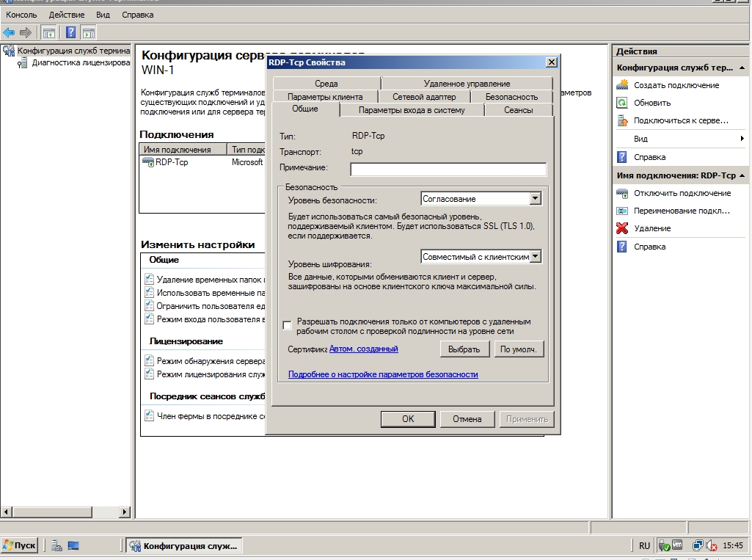752x560 pixels.
Task: Select the RDP-Tcp connection row icon
Action: tap(147, 162)
